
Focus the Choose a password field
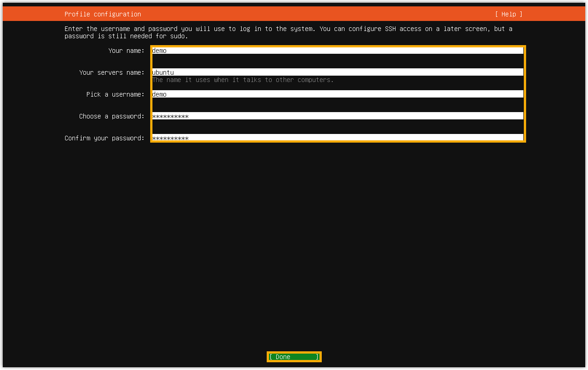click(x=337, y=116)
